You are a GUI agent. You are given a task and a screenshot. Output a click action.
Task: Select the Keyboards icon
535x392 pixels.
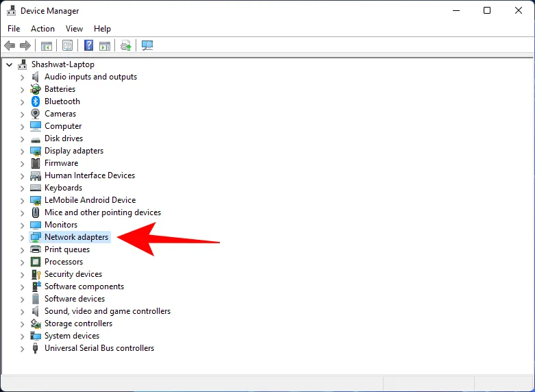[36, 188]
